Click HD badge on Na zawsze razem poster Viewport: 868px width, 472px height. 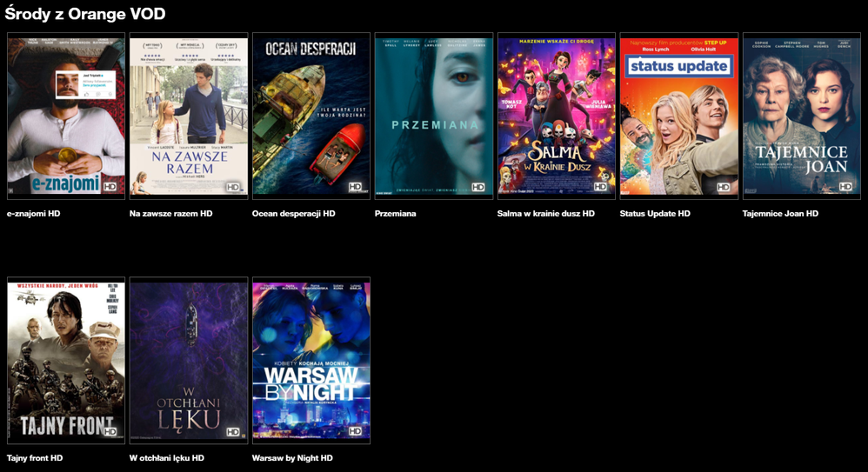pos(233,187)
